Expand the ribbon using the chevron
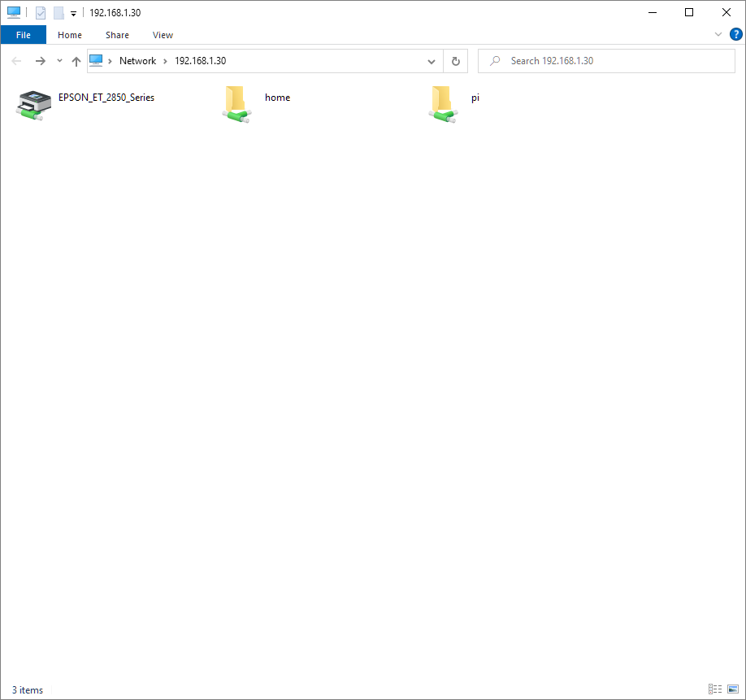The image size is (746, 700). 718,34
